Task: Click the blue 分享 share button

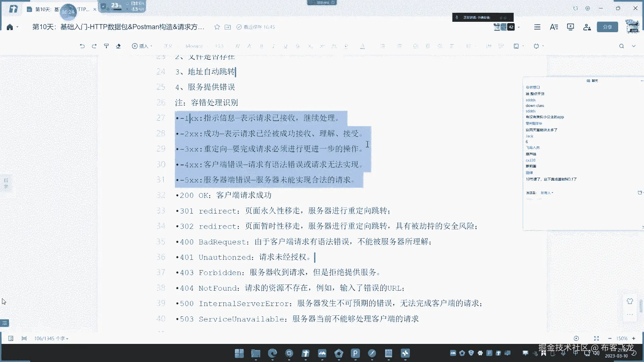Action: click(607, 27)
